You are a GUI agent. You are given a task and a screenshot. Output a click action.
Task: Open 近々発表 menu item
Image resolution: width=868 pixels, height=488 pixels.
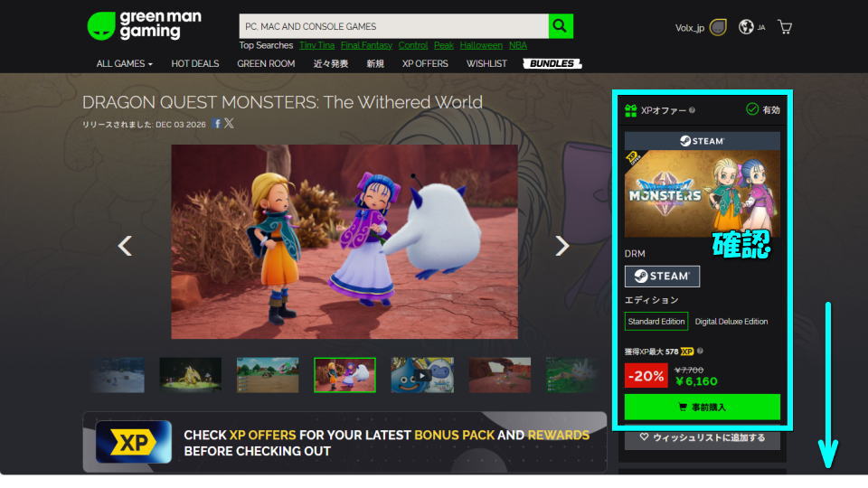tap(331, 63)
